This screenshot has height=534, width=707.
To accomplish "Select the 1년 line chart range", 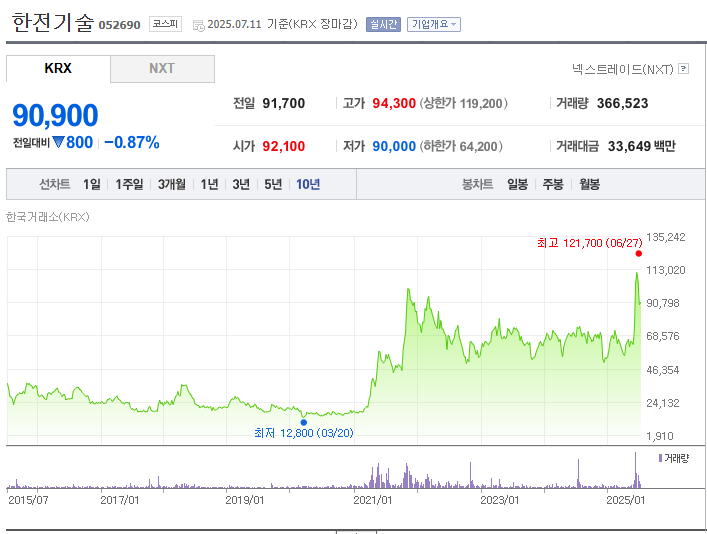I will 209,184.
